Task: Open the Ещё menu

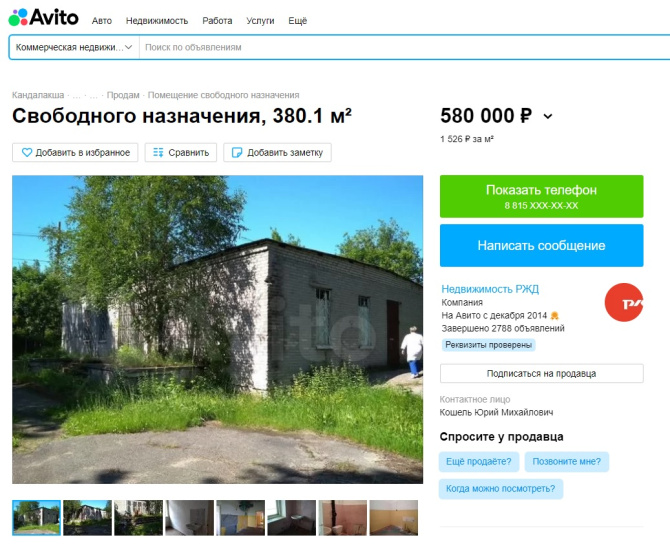Action: pos(297,21)
